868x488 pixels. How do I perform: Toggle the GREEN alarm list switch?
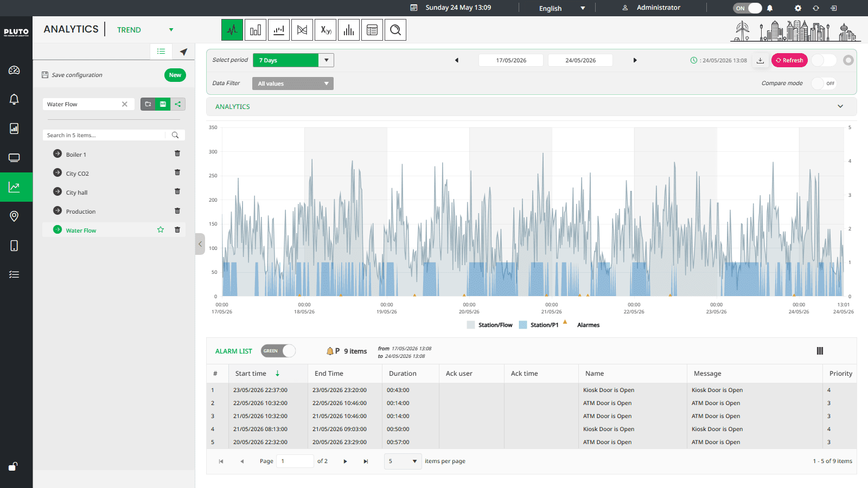(278, 351)
